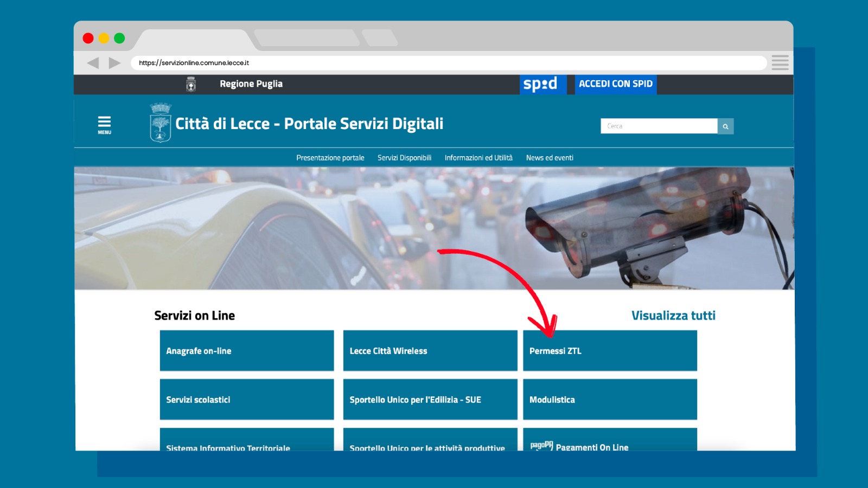Click Visualizza tutti link
Image resolution: width=868 pixels, height=488 pixels.
673,316
